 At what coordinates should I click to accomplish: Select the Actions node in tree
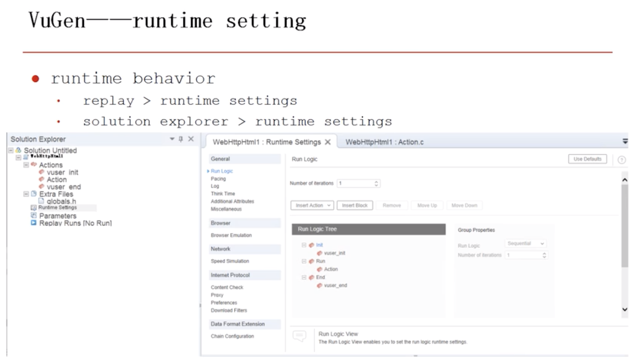[x=51, y=165]
